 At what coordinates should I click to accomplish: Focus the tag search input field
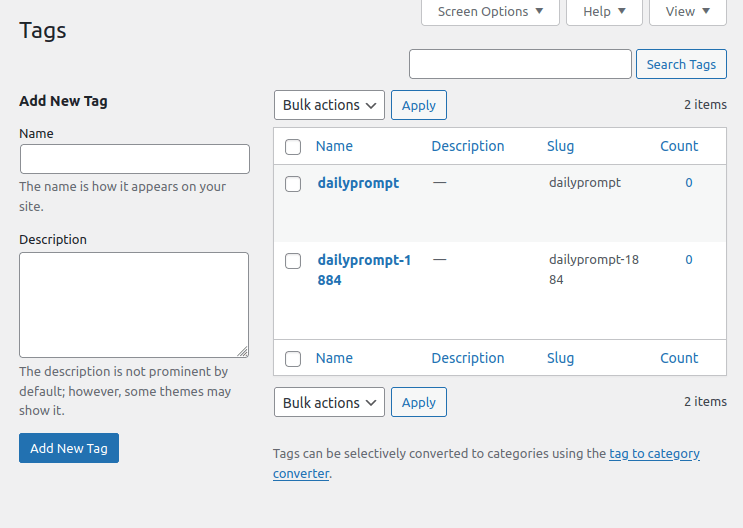pos(520,65)
